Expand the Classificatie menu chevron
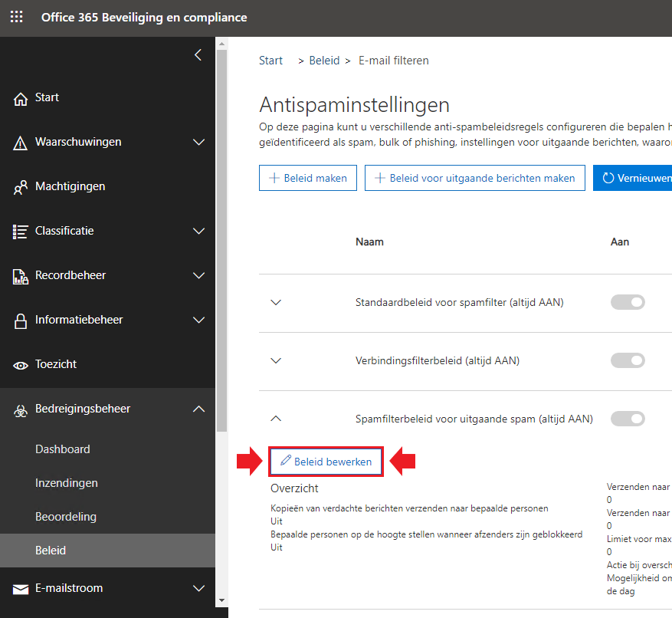Screen dimensions: 672x618 (x=198, y=231)
